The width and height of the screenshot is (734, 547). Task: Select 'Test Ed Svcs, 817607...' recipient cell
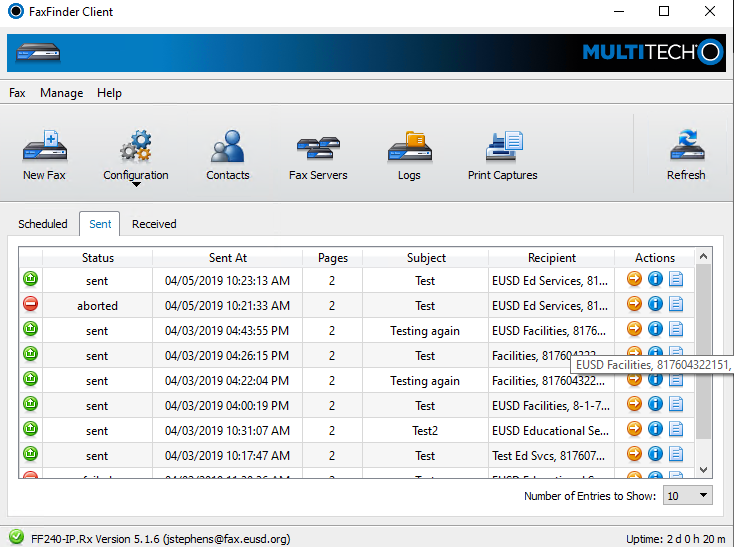551,456
